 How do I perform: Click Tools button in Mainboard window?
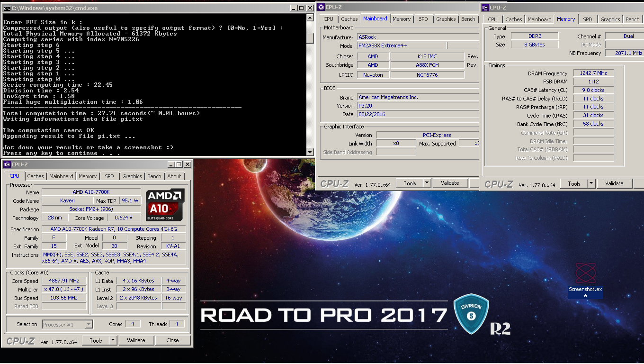coord(410,183)
